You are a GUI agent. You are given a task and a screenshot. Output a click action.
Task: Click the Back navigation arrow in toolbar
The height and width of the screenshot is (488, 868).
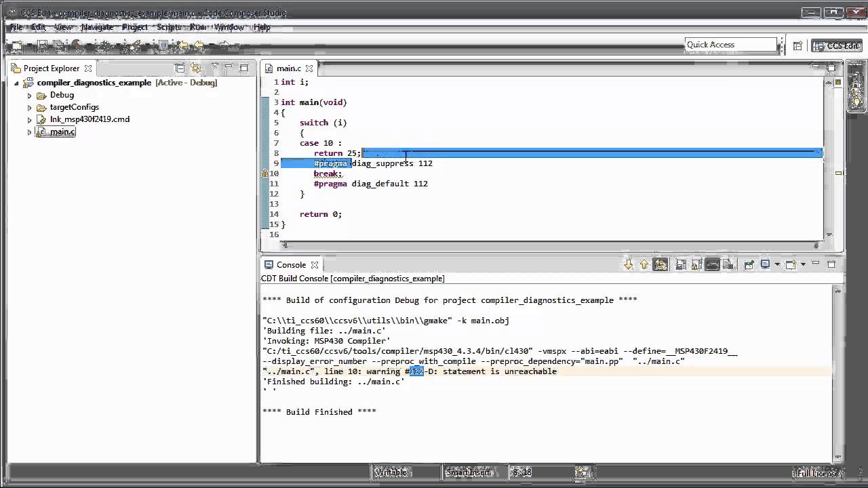point(199,45)
